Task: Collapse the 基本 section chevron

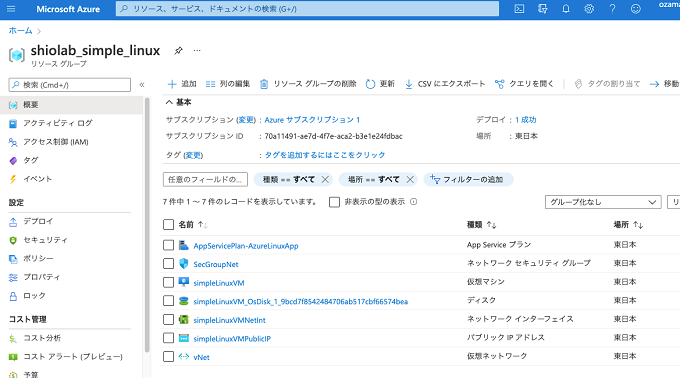Action: (169, 102)
